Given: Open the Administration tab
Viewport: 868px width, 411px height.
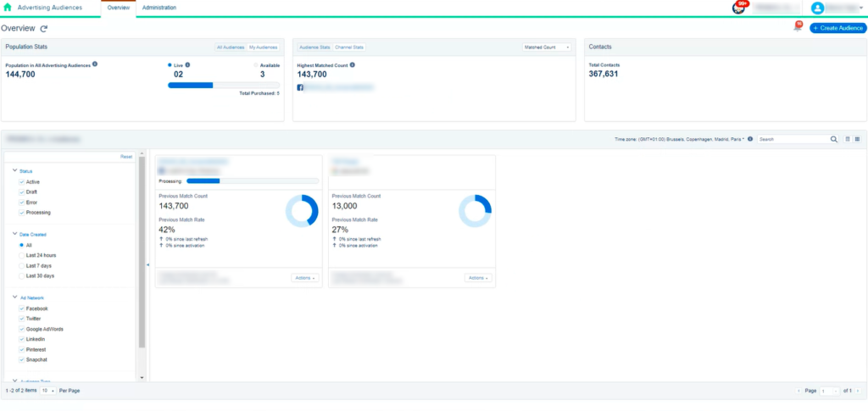Looking at the screenshot, I should tap(159, 8).
